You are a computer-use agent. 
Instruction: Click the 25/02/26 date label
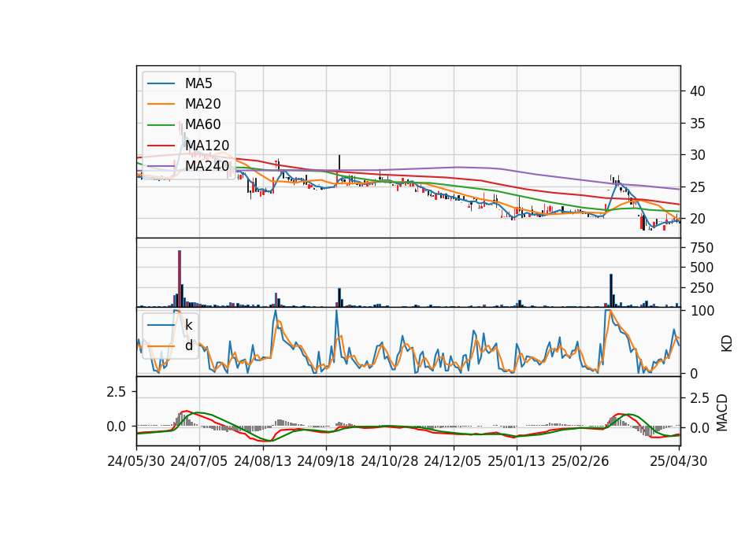coord(580,461)
